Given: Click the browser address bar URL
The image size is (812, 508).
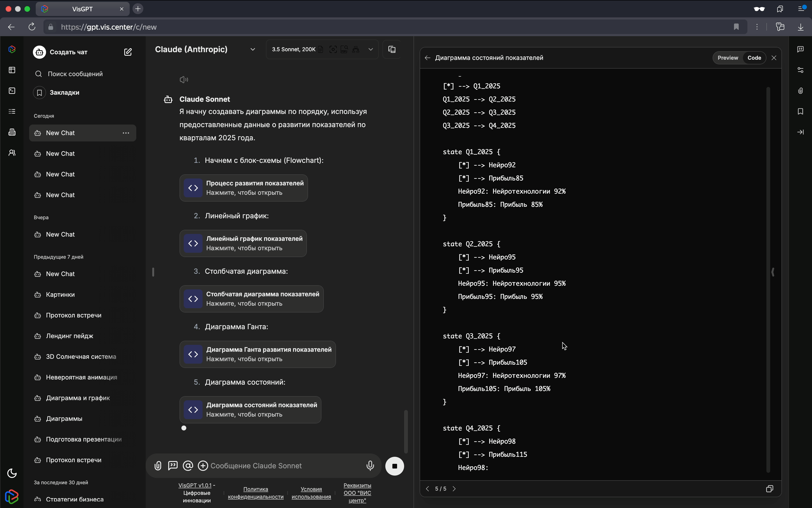Looking at the screenshot, I should pos(109,27).
